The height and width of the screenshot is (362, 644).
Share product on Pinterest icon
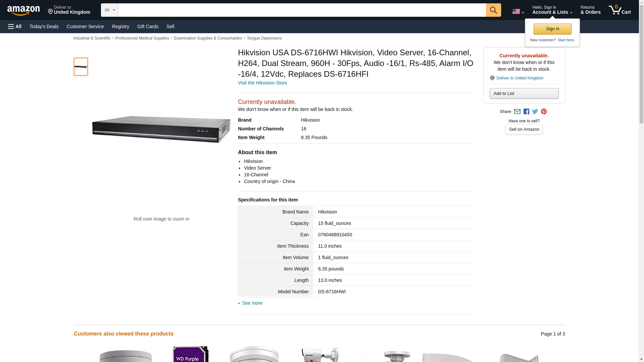tap(544, 112)
